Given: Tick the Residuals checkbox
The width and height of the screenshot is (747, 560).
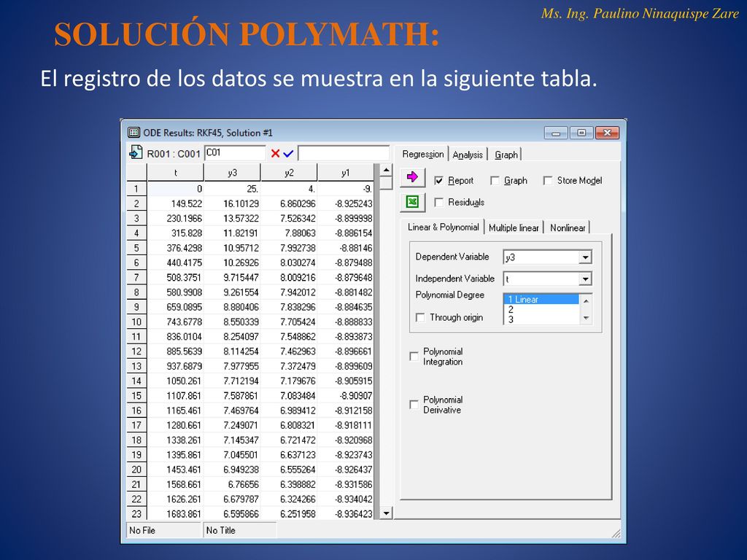Looking at the screenshot, I should pyautogui.click(x=438, y=203).
